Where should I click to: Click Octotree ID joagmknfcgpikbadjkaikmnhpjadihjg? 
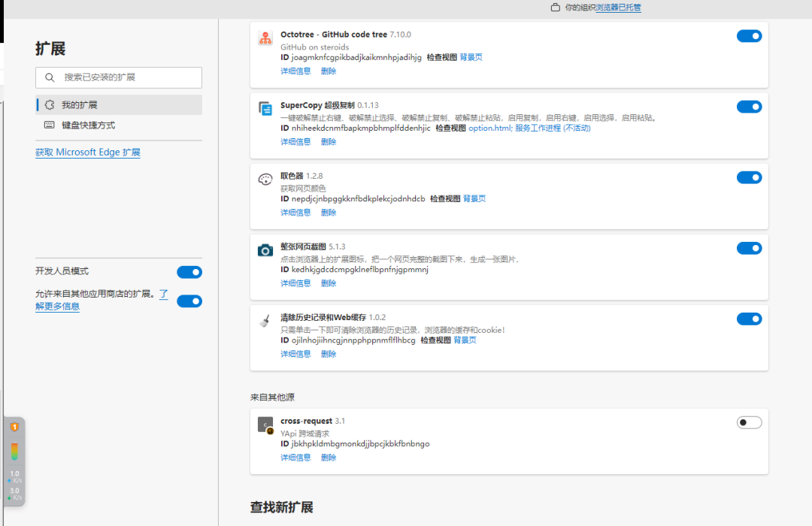pos(356,57)
